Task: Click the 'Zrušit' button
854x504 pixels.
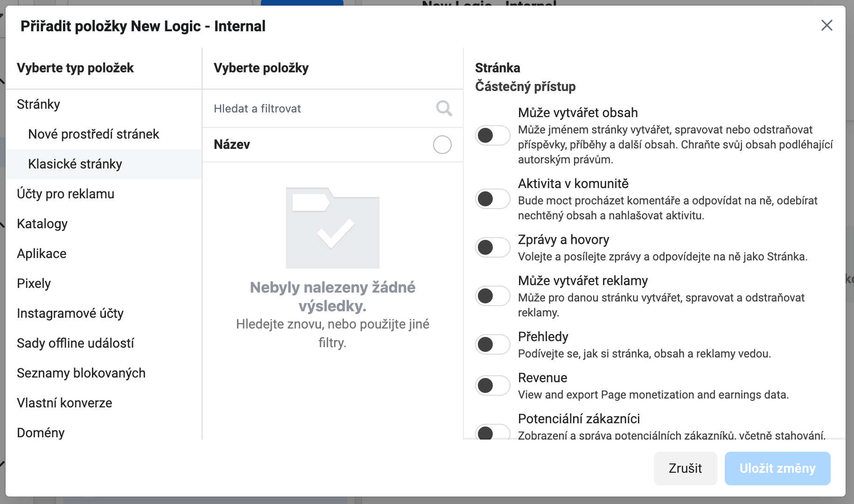Action: tap(685, 468)
